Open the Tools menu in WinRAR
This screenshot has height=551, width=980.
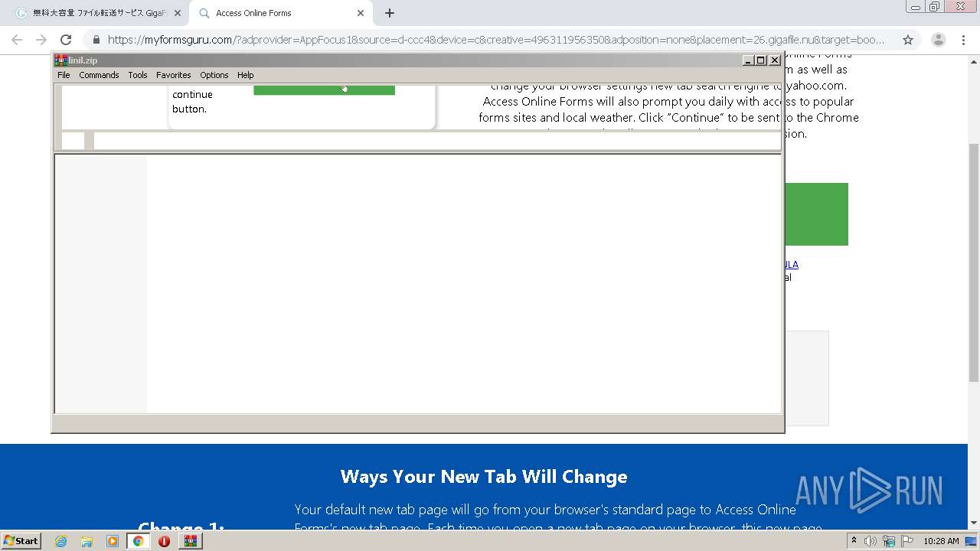pyautogui.click(x=138, y=75)
